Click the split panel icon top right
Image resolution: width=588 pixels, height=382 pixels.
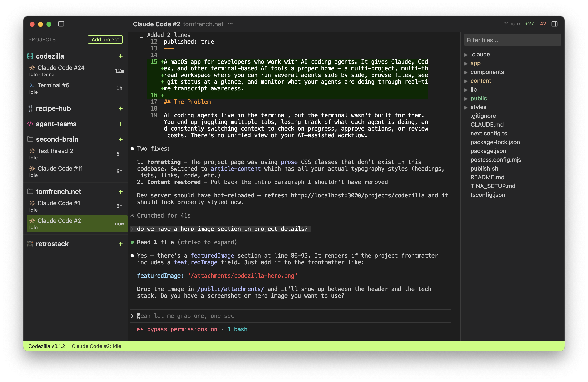point(555,24)
